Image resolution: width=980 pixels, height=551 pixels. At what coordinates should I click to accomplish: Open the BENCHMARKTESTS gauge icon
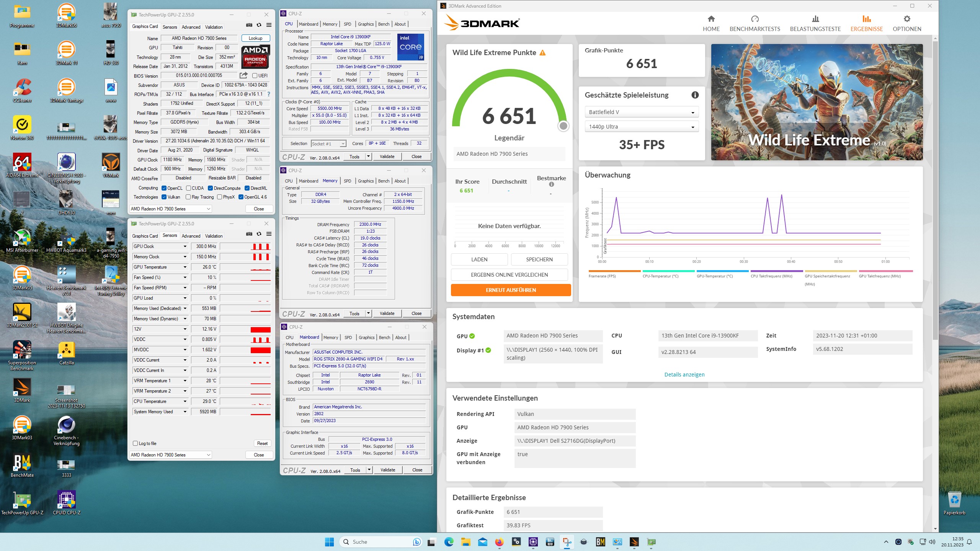[x=755, y=19]
